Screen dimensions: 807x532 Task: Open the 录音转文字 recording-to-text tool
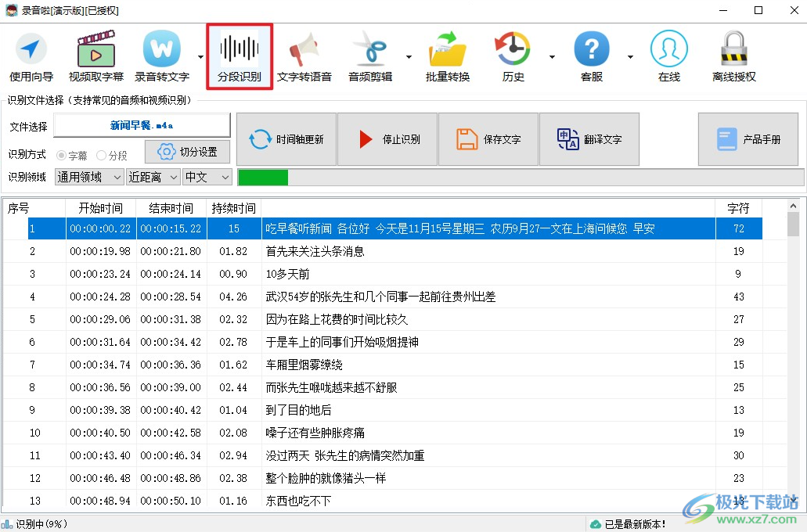click(162, 56)
